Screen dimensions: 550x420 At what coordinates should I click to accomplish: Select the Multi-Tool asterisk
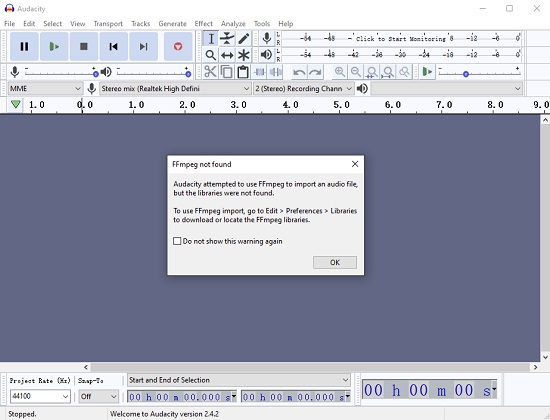pyautogui.click(x=244, y=55)
